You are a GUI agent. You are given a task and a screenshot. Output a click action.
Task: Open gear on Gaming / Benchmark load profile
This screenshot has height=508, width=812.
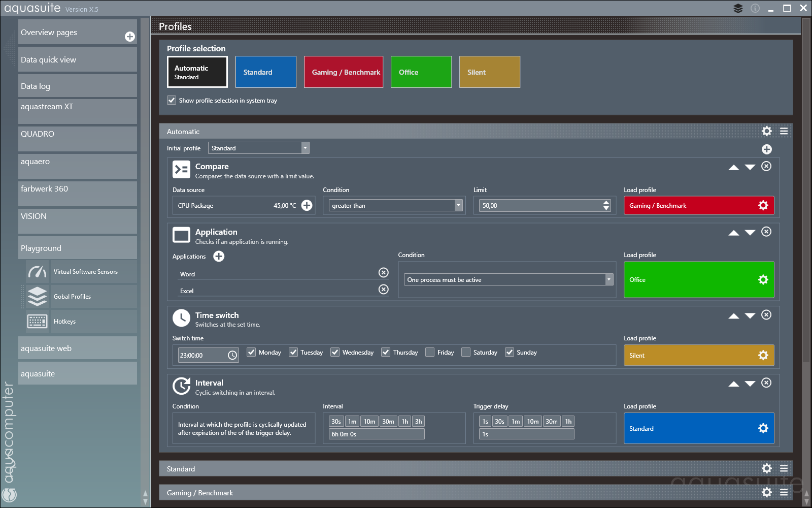coord(763,205)
